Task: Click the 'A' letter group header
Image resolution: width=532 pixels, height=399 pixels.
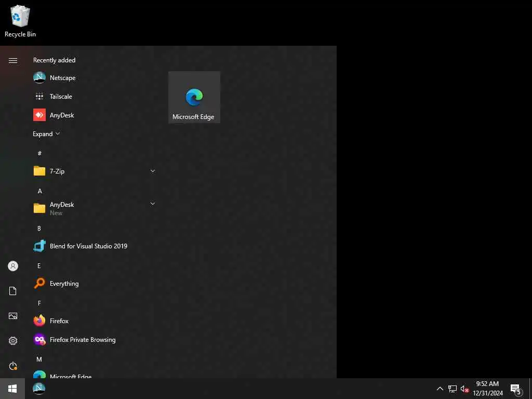Action: (39, 191)
